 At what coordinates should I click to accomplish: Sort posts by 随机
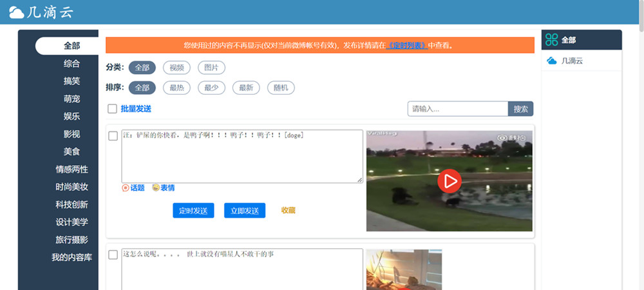tap(281, 88)
